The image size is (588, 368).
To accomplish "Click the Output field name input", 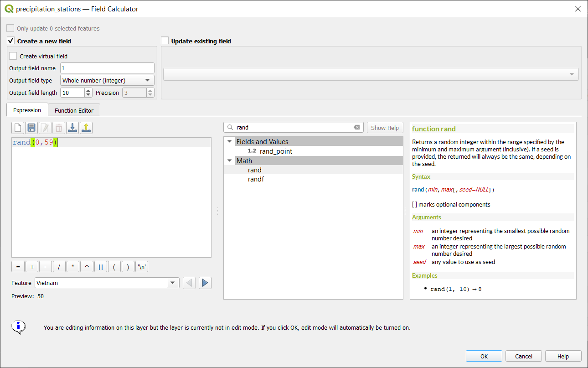I will click(x=107, y=68).
